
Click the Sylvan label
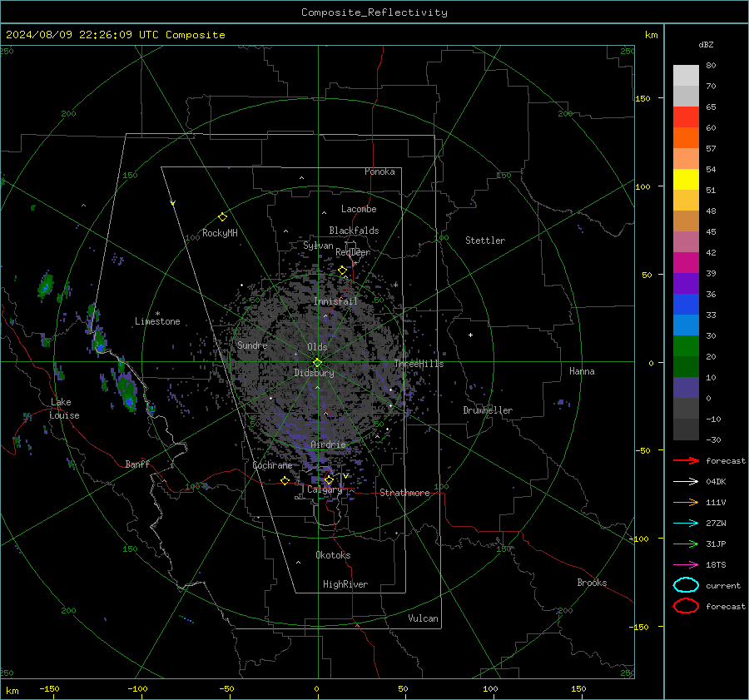pos(318,246)
